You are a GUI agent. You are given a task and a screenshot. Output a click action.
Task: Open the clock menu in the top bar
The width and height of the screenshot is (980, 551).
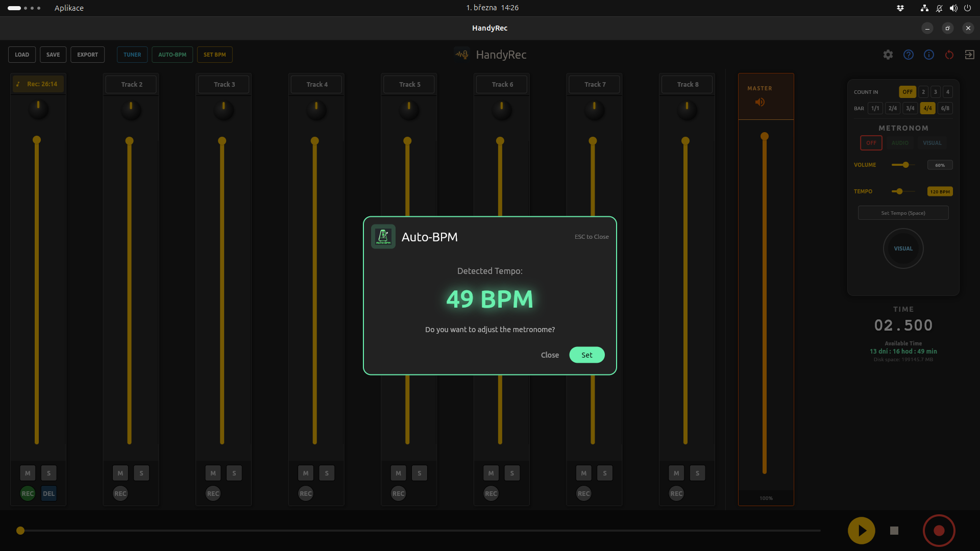492,8
